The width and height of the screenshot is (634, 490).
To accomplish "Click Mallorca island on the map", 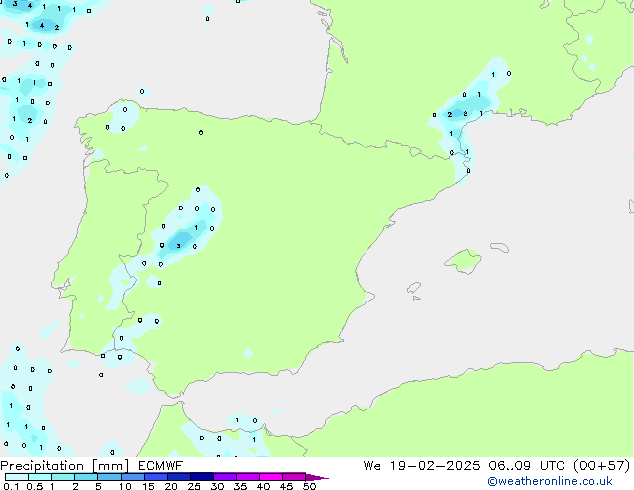I will click(x=464, y=261).
